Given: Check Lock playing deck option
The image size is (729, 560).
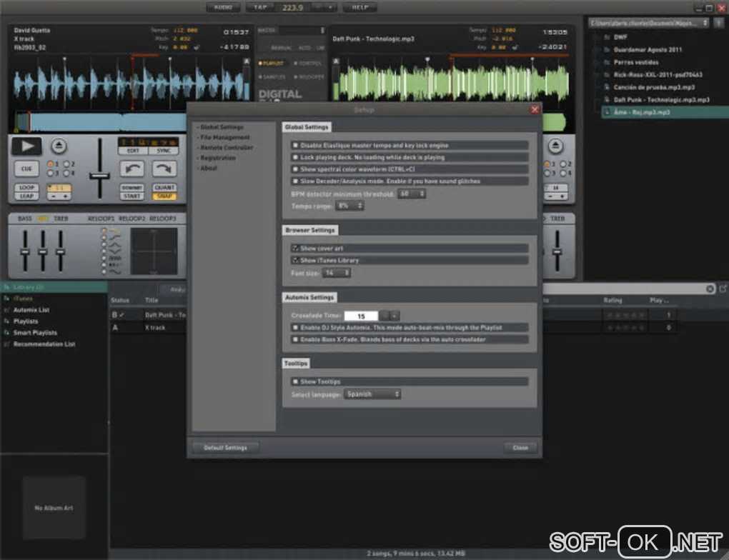Looking at the screenshot, I should click(294, 157).
